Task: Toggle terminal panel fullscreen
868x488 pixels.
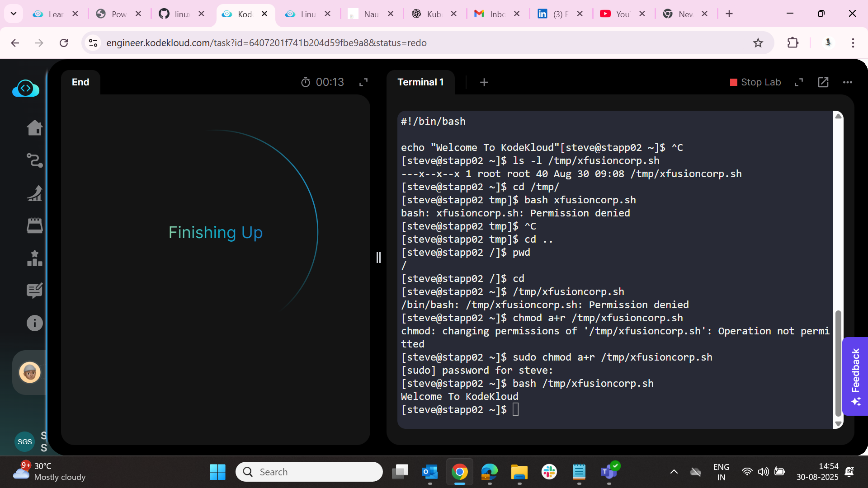Action: click(x=799, y=82)
